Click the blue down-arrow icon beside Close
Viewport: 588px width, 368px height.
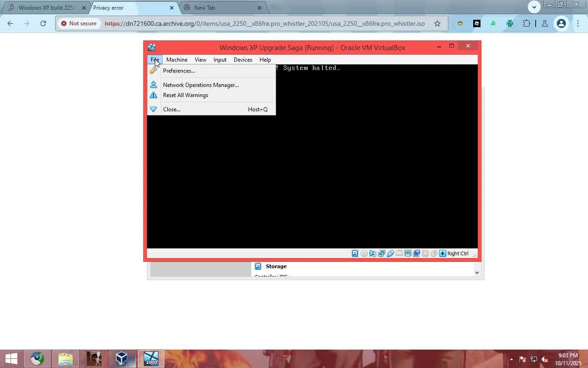153,109
